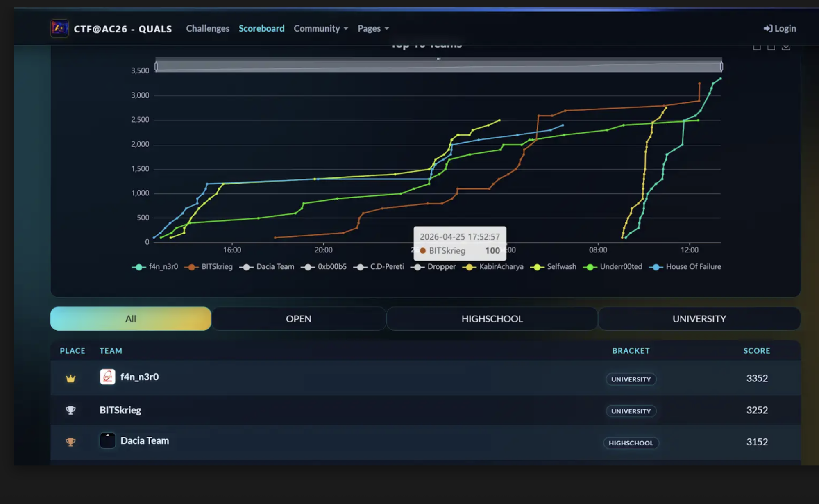Click the Login arrow icon
The image size is (819, 504).
coord(768,28)
